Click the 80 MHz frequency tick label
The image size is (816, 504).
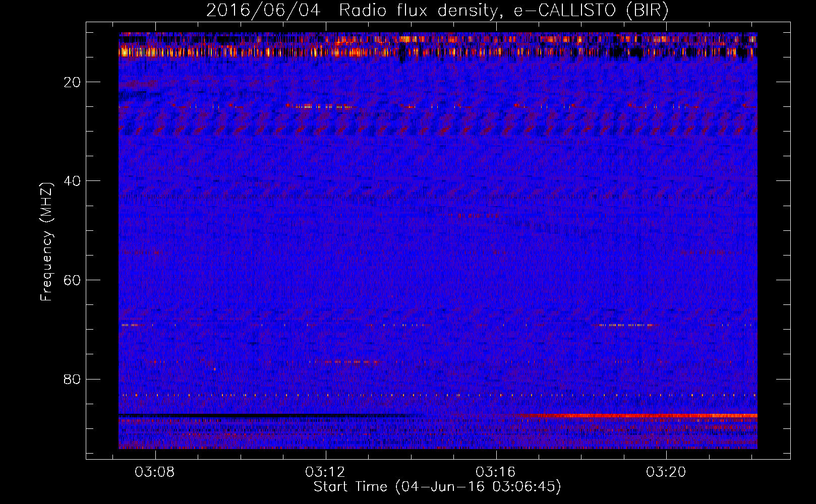(73, 379)
